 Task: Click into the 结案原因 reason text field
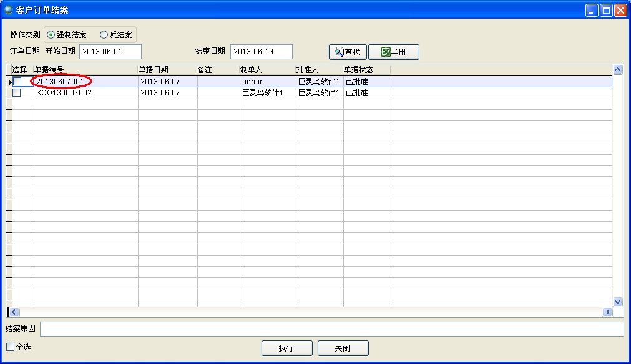[x=331, y=329]
